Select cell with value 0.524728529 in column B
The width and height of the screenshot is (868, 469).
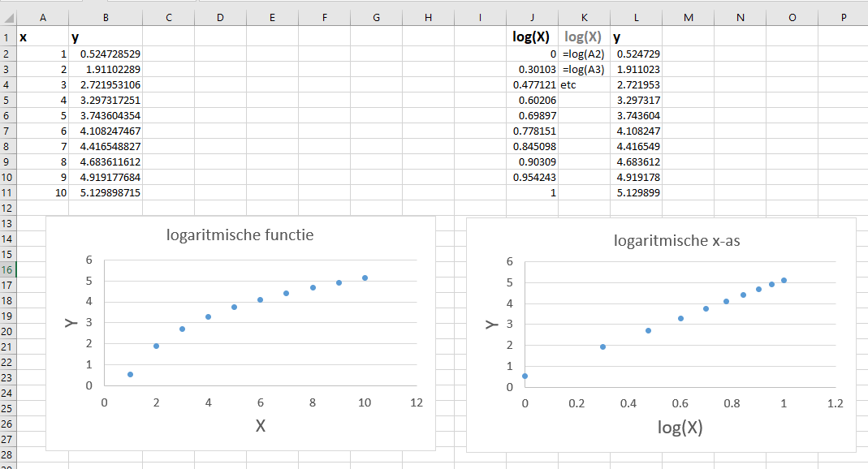[106, 54]
